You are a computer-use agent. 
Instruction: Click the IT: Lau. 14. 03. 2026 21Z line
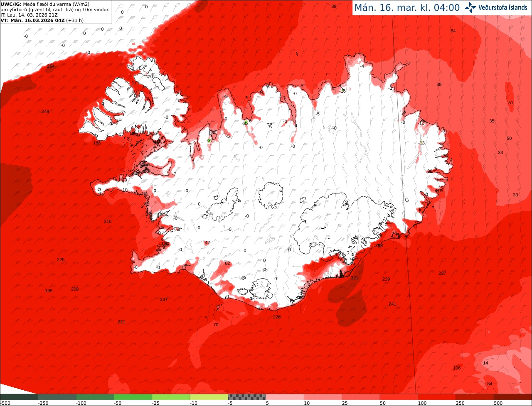tap(29, 15)
